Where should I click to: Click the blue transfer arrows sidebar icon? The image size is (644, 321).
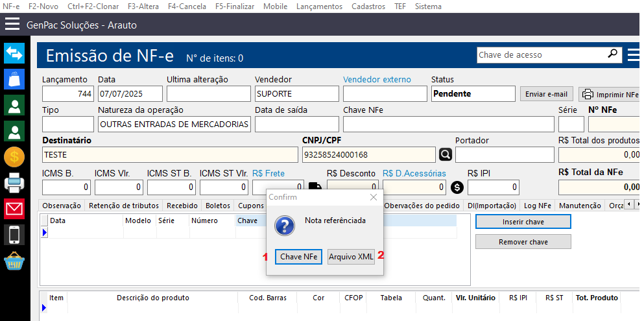(x=14, y=53)
